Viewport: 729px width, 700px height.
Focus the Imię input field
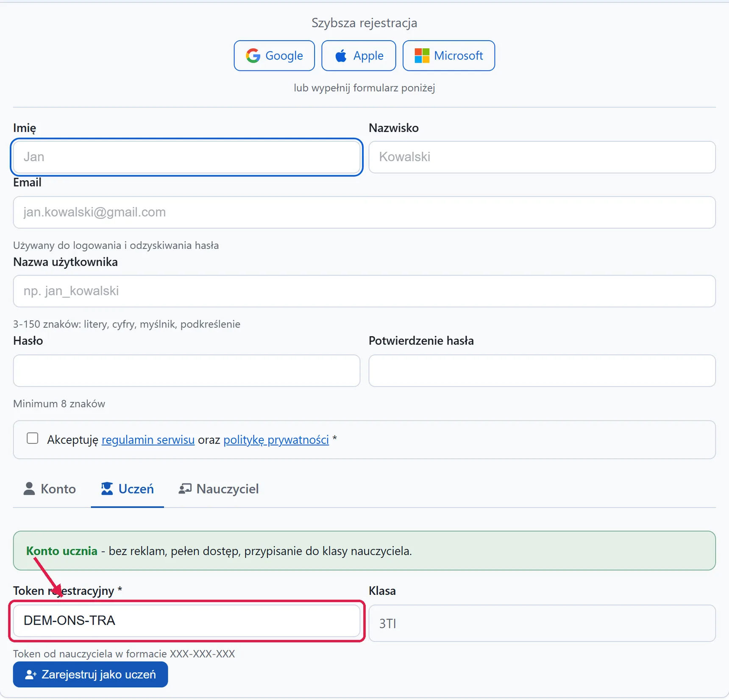tap(186, 157)
